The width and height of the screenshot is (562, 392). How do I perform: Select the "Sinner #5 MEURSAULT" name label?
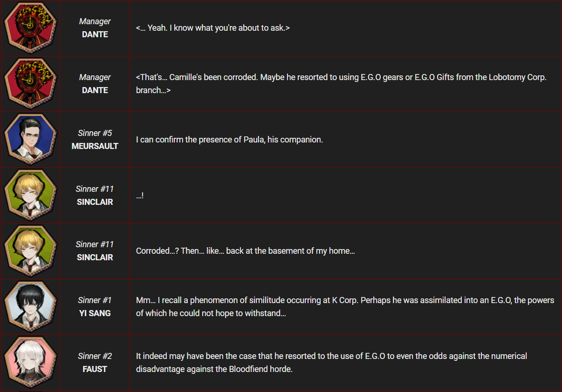(95, 140)
